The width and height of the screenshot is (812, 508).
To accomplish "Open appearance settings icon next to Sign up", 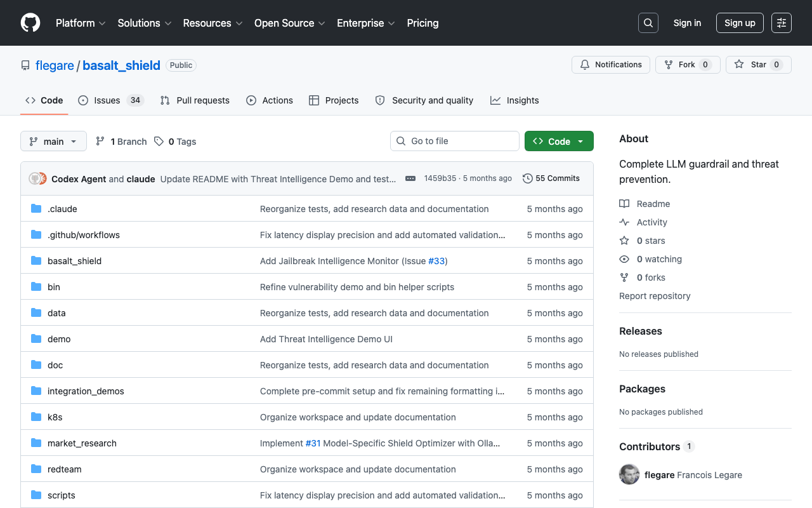I will 782,23.
